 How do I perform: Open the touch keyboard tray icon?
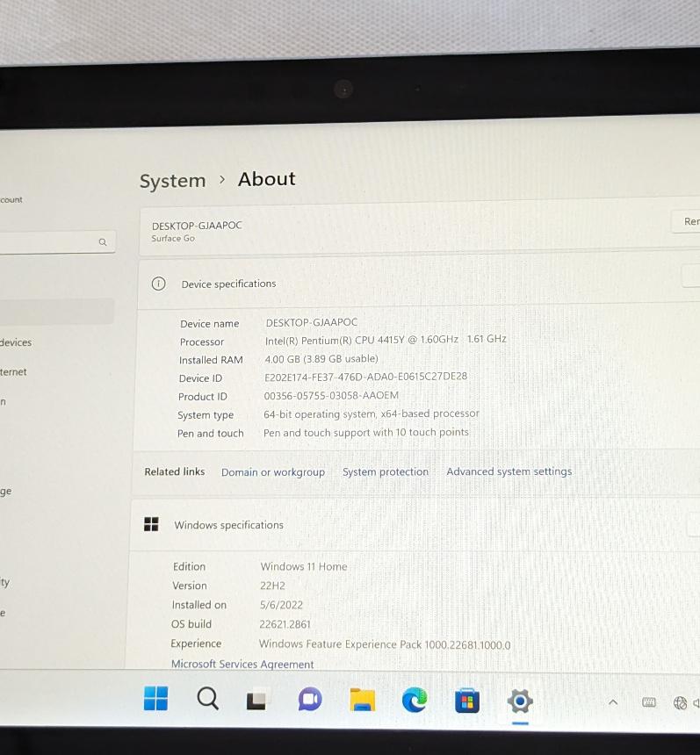click(x=649, y=702)
